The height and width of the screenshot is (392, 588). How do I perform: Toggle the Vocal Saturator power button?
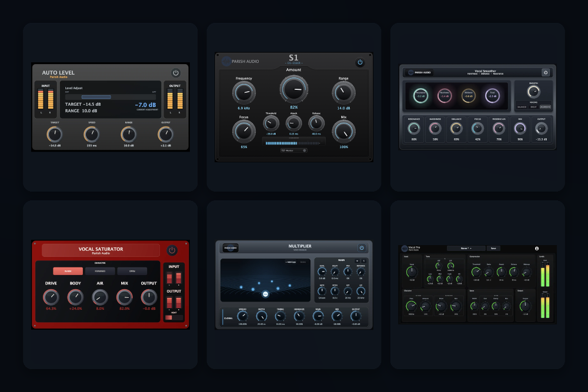coord(172,250)
